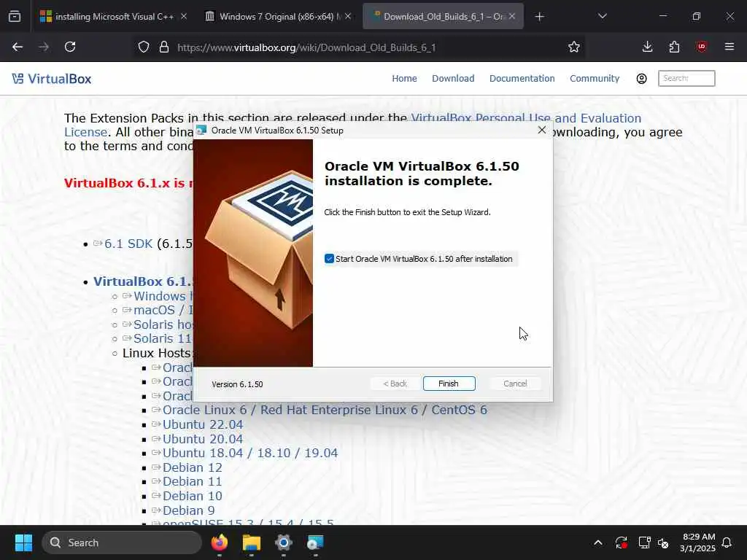
Task: Click muted volume tray icon
Action: [663, 542]
